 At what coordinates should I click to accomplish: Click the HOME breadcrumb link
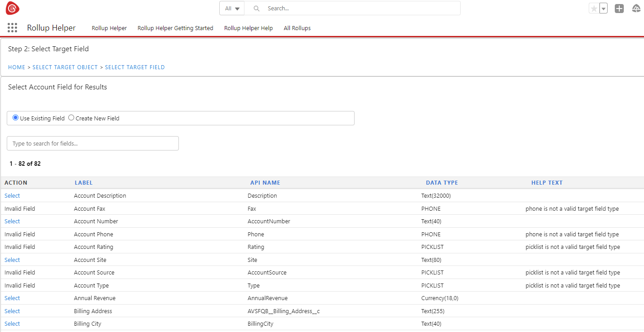pyautogui.click(x=17, y=67)
